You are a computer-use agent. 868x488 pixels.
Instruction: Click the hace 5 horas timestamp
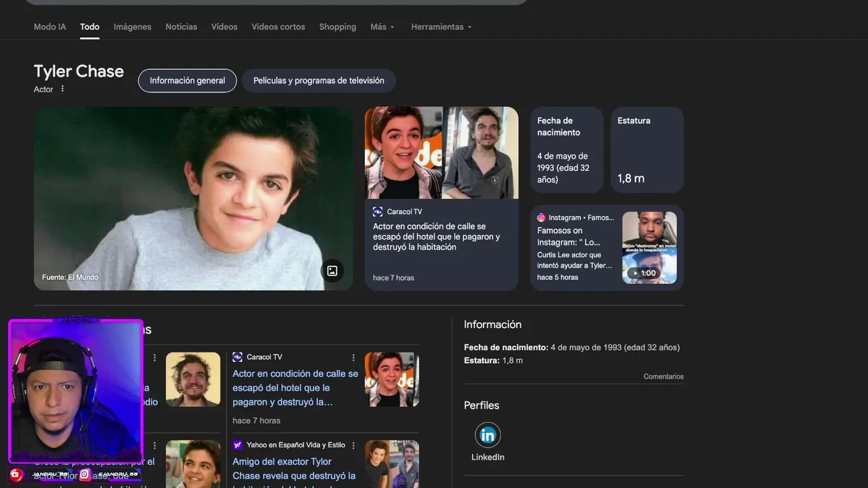(557, 277)
